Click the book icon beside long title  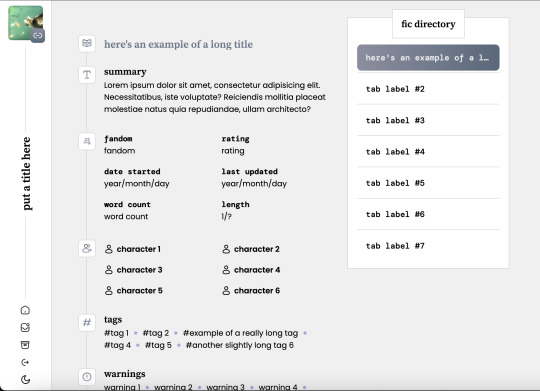(87, 43)
